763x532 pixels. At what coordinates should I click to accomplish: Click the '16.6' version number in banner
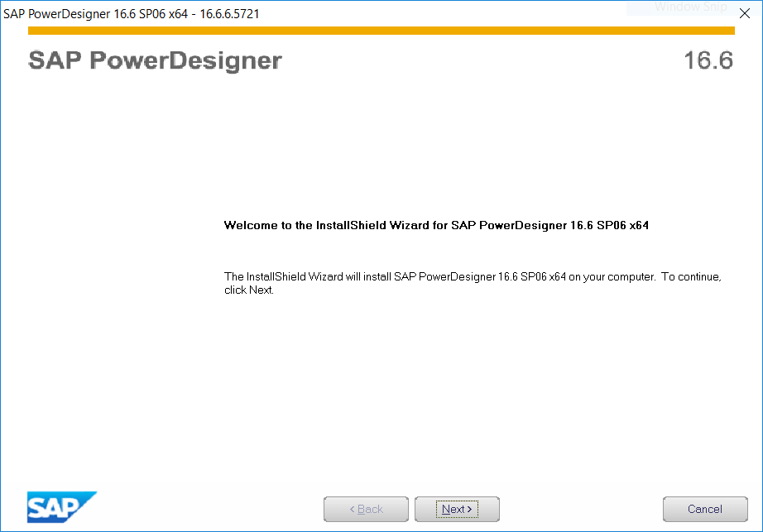pos(708,60)
